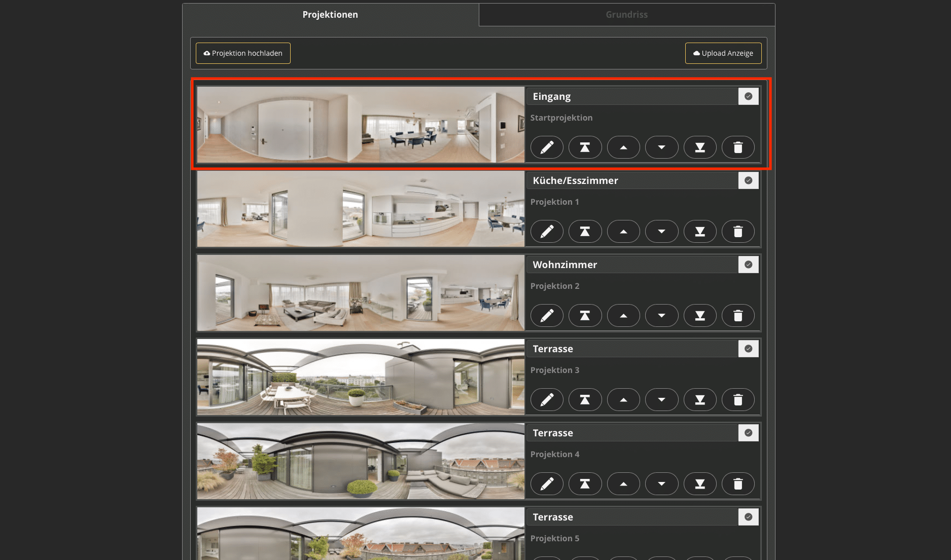Click Projektion hochladen button
The height and width of the screenshot is (560, 951).
pos(243,53)
